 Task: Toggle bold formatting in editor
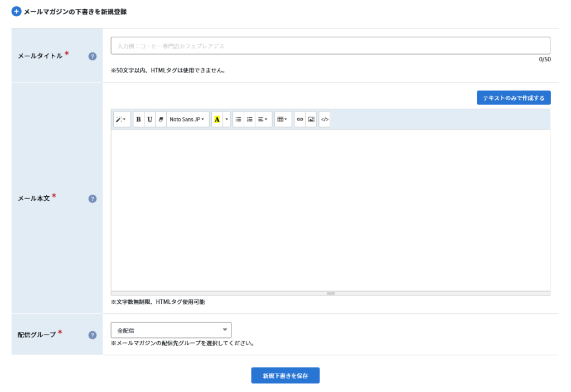tap(139, 119)
